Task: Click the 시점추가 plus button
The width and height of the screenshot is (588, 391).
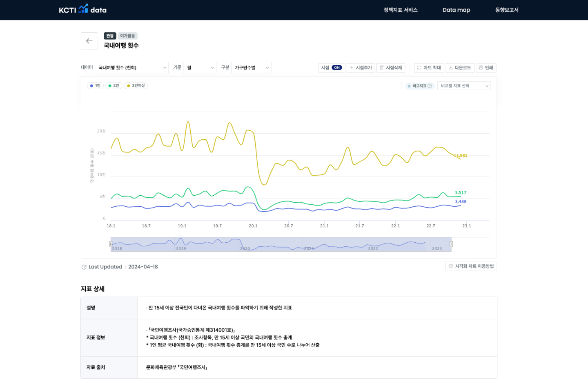Action: (x=361, y=68)
